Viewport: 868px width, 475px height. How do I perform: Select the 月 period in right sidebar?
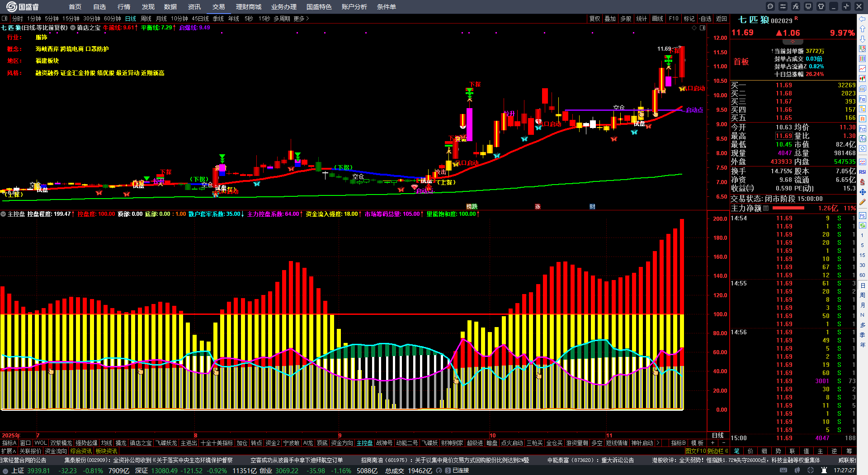point(863,305)
